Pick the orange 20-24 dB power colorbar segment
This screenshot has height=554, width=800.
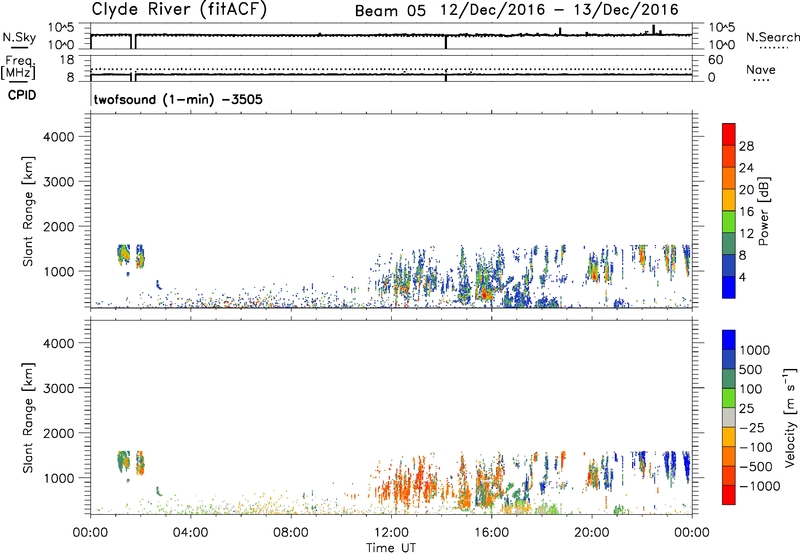[729, 178]
